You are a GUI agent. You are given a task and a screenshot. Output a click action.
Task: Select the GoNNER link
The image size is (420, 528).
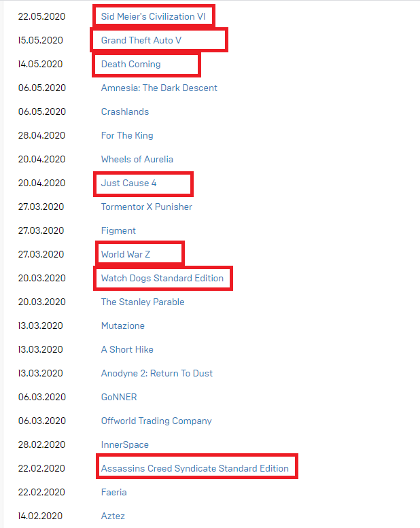click(x=119, y=398)
